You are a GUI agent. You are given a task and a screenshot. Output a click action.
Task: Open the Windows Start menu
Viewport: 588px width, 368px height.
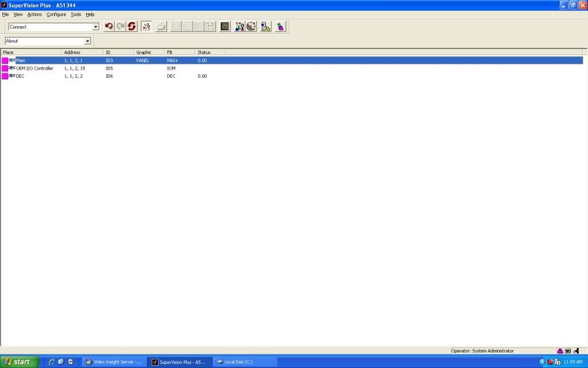[x=19, y=362]
